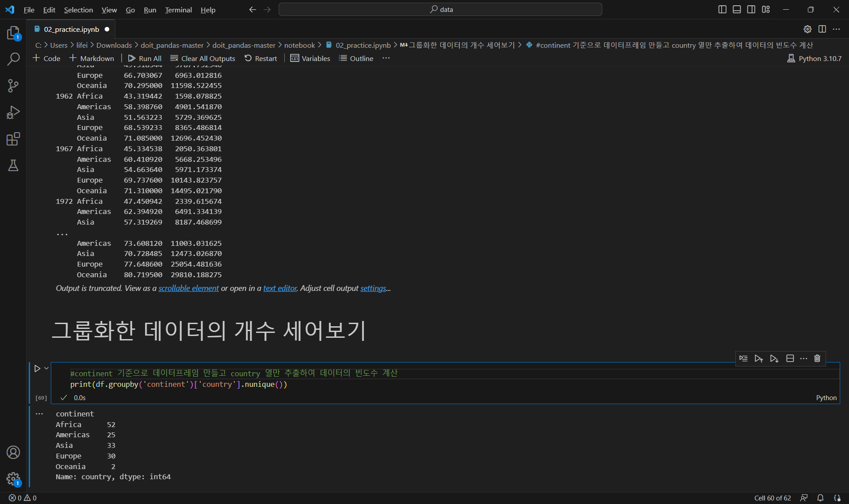The height and width of the screenshot is (504, 849).
Task: Toggle the bottom panel layout
Action: pyautogui.click(x=737, y=9)
